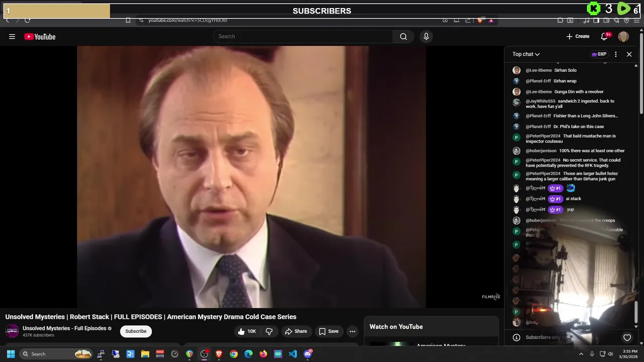Open the Brave Shields lion icon
Viewport: 644px width, 362px height.
click(x=480, y=20)
